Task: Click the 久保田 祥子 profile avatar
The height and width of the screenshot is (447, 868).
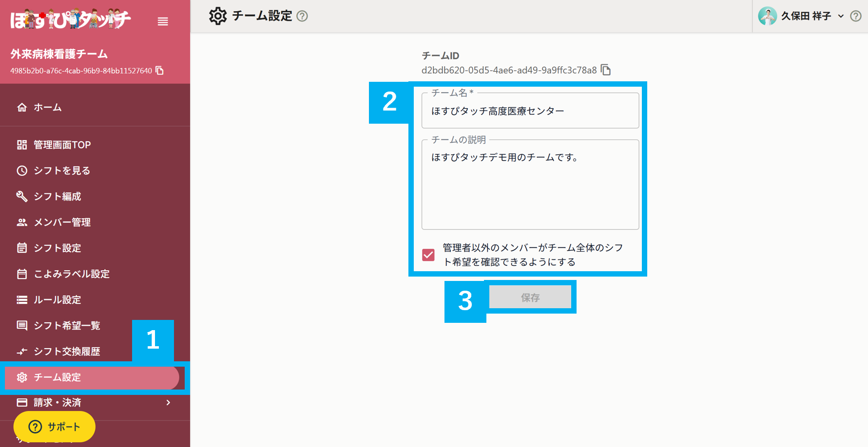Action: 768,16
